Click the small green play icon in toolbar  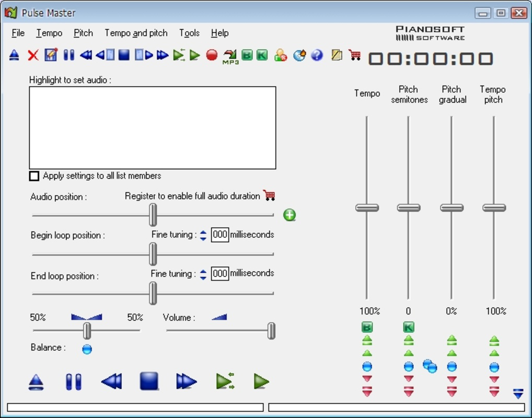pyautogui.click(x=195, y=55)
